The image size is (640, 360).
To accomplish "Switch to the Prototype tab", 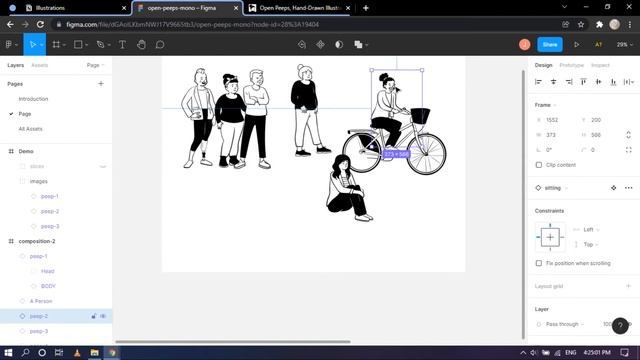I will pos(571,65).
